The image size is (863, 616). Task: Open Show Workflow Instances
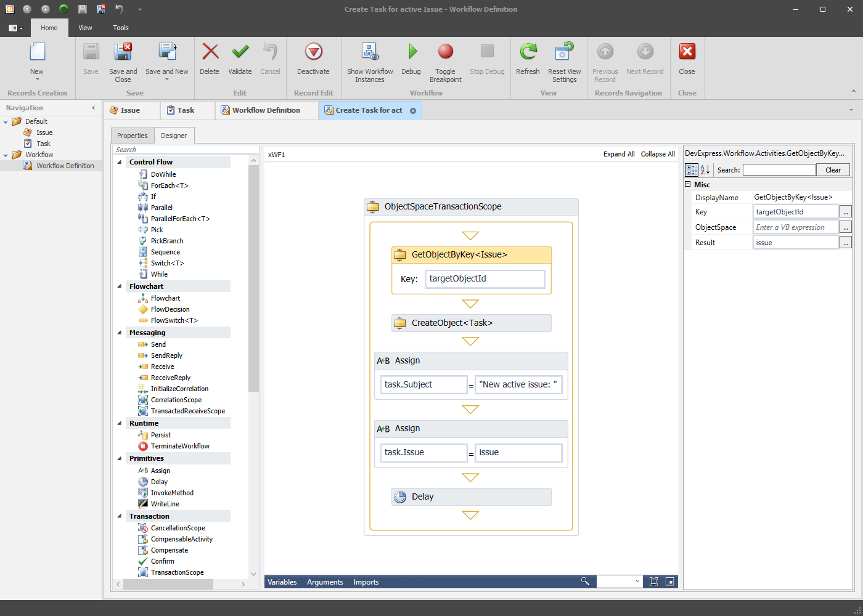coord(370,52)
